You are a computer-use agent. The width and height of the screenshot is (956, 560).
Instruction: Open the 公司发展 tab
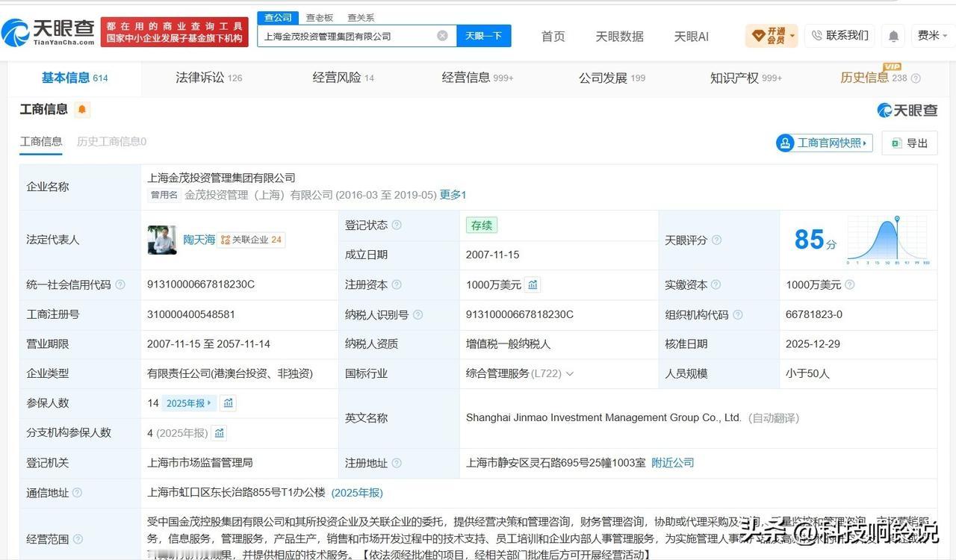[612, 78]
